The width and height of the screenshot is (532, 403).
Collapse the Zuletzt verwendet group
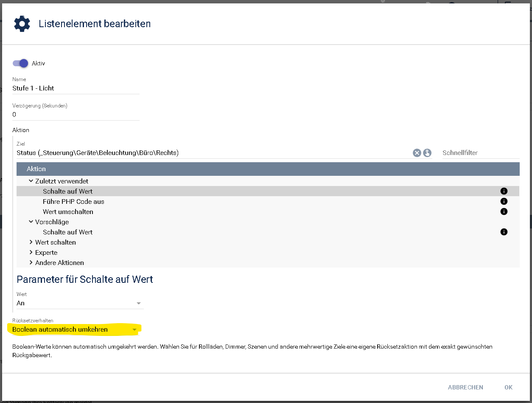[x=31, y=181]
